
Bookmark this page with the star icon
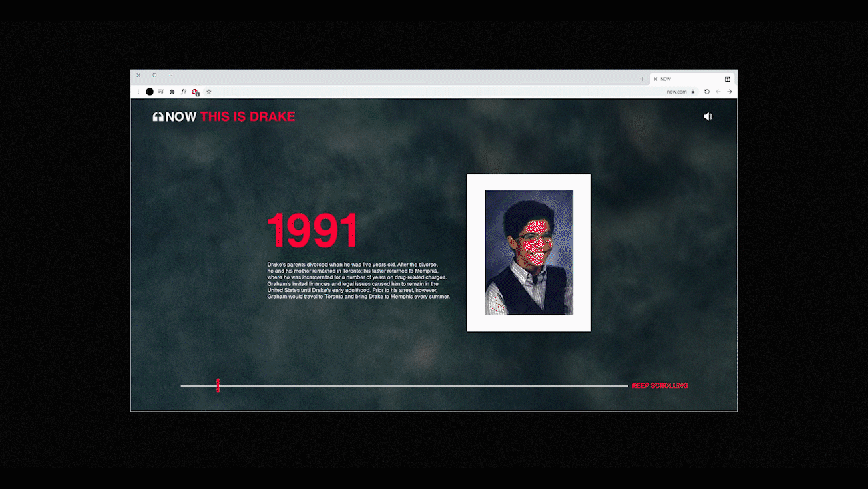point(209,92)
